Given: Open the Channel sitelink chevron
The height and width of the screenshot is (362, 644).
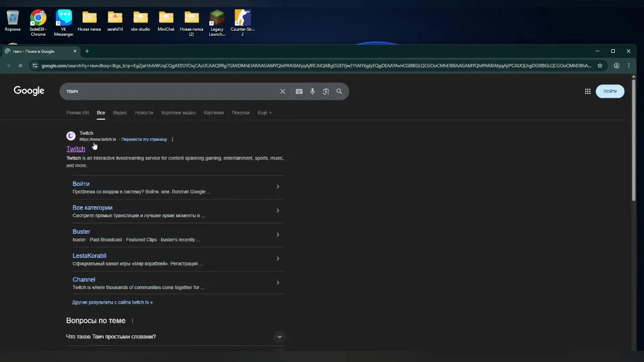Looking at the screenshot, I should coord(278,283).
